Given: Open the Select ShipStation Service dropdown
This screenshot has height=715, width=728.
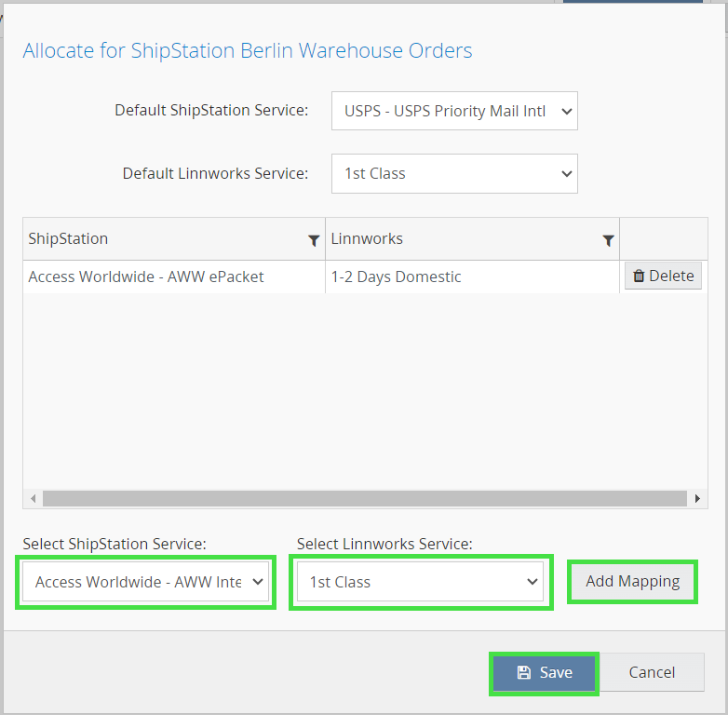Looking at the screenshot, I should (146, 582).
